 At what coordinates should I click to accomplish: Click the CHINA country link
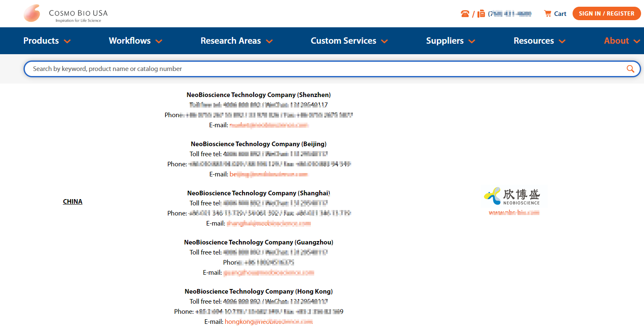pyautogui.click(x=73, y=202)
